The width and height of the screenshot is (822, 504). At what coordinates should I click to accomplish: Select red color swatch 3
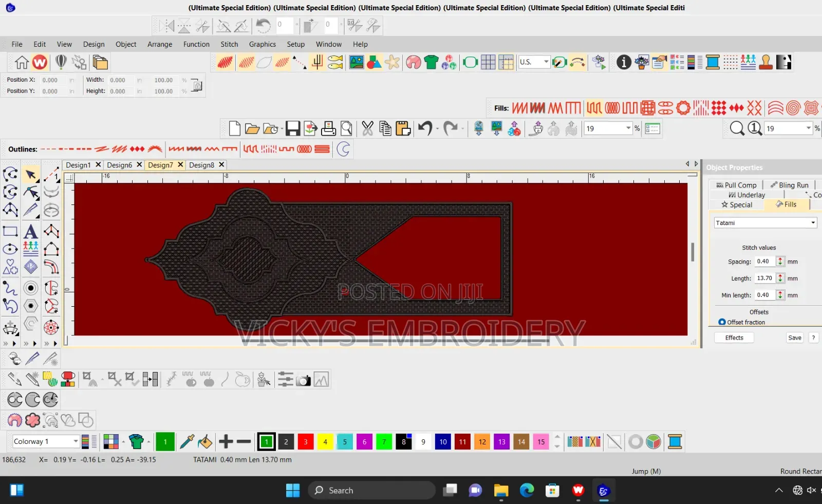[x=306, y=441]
